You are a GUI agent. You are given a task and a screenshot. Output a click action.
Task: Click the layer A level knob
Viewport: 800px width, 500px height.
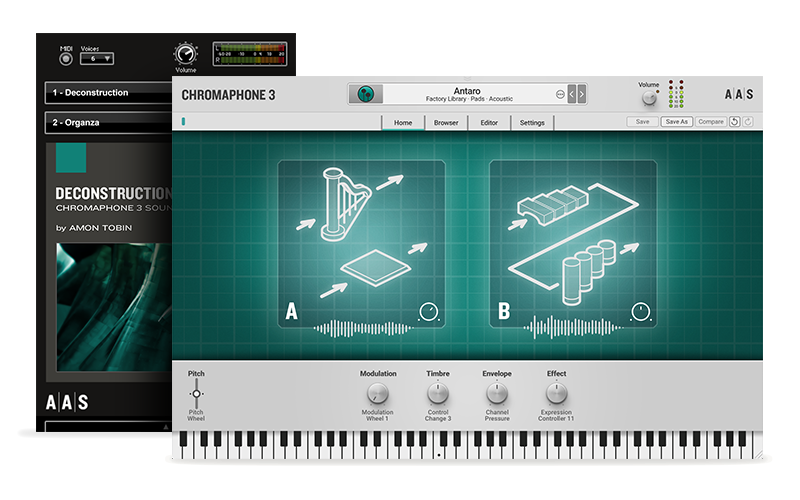(x=429, y=312)
